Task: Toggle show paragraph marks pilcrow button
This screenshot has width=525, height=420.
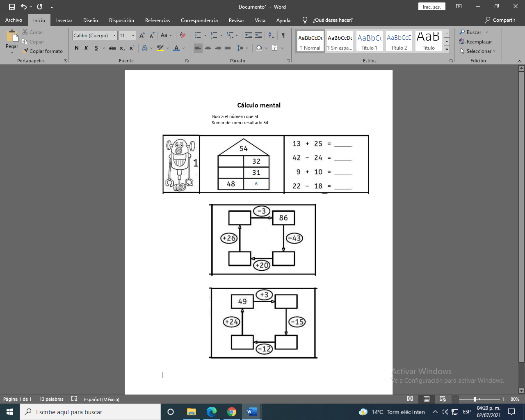Action: point(283,35)
